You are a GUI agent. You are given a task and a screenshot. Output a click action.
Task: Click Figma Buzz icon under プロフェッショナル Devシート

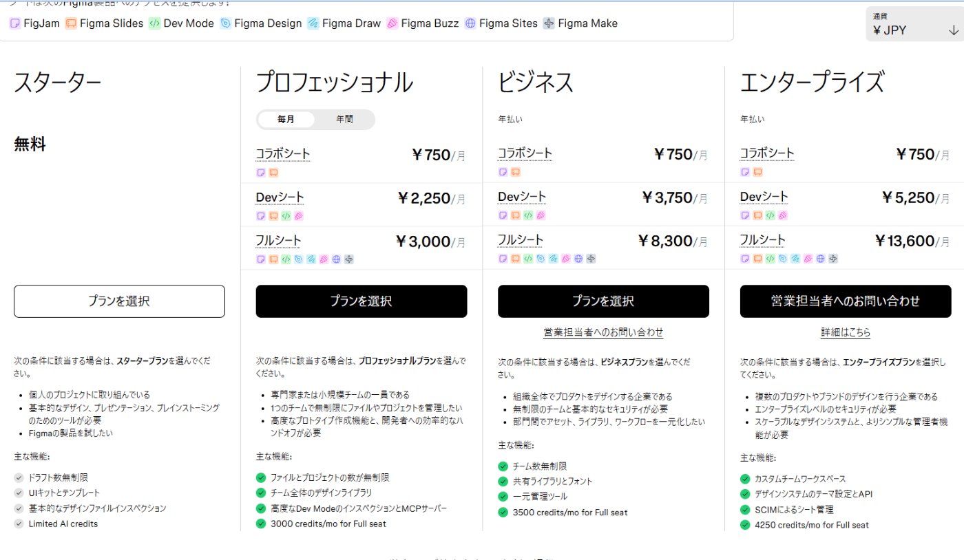click(299, 216)
